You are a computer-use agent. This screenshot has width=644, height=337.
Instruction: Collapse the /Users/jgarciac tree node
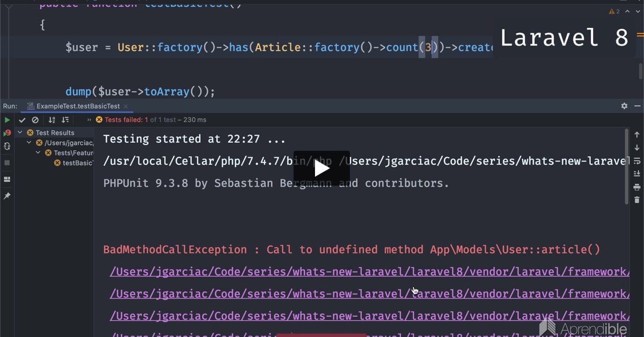click(x=30, y=143)
